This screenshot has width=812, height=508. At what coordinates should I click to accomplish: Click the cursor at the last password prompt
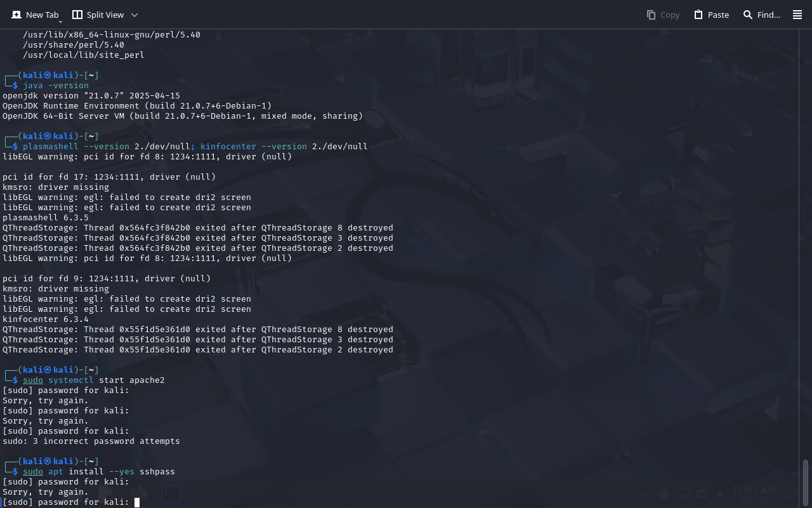(x=137, y=502)
